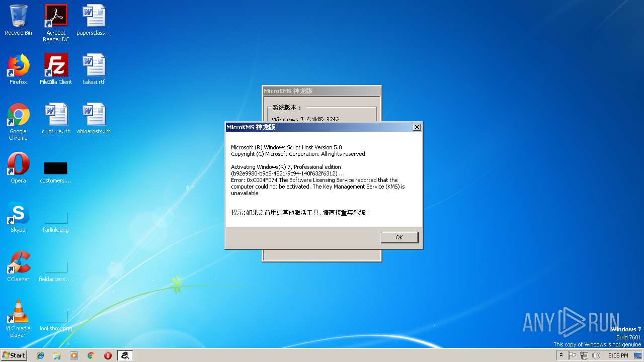Launch Firefox from the desktop
644x362 pixels.
(18, 69)
